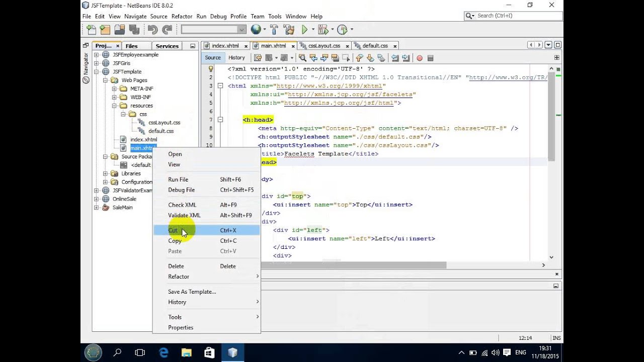The image size is (644, 362).
Task: Open the Refactor menu in menu bar
Action: coord(182,16)
